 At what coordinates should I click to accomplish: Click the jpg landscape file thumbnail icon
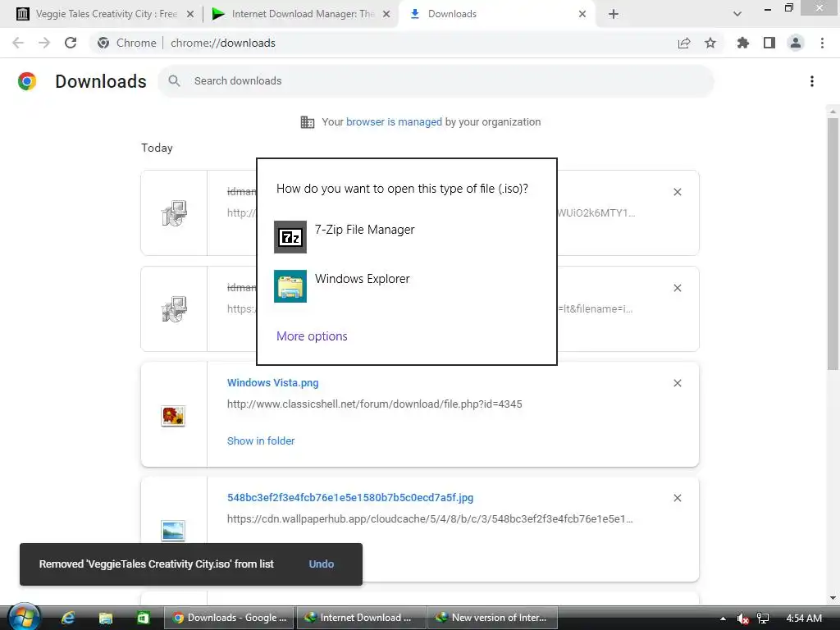173,531
